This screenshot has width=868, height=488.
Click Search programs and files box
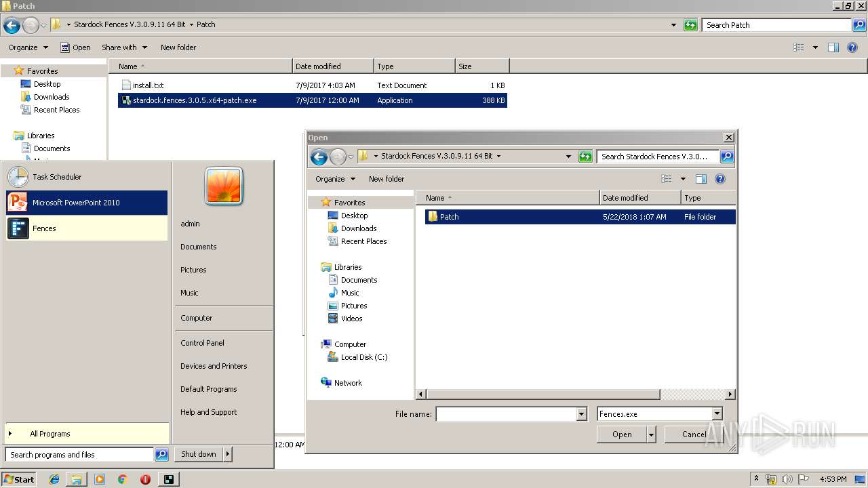(79, 455)
